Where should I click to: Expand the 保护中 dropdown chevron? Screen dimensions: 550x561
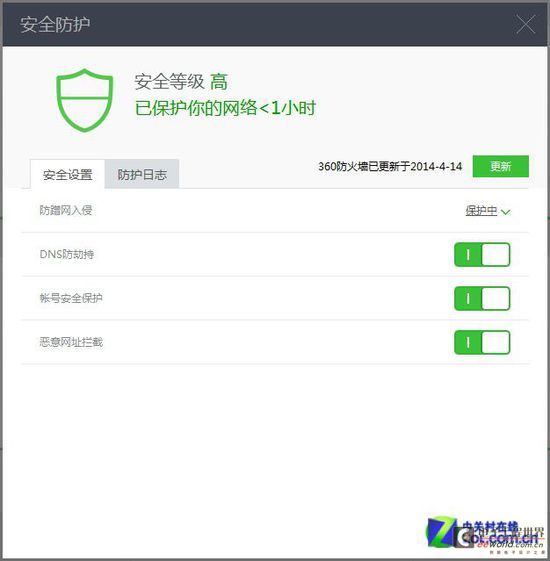click(x=506, y=212)
